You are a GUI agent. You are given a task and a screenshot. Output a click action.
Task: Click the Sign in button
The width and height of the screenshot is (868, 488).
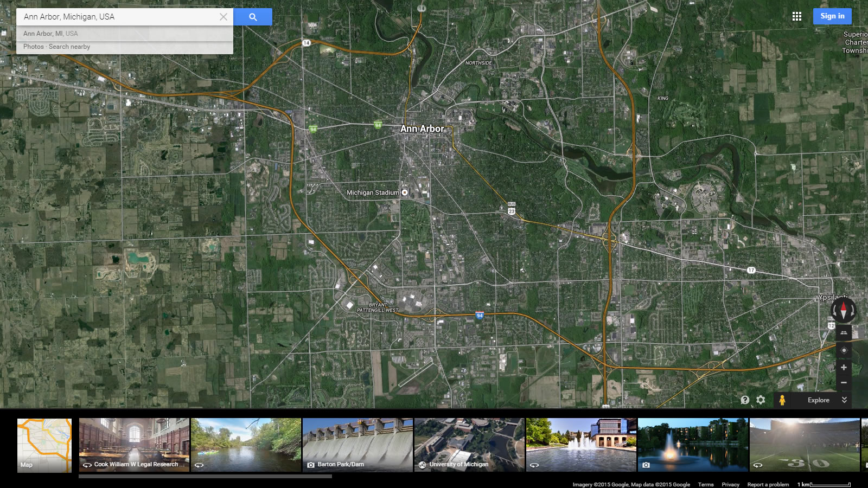(x=832, y=16)
